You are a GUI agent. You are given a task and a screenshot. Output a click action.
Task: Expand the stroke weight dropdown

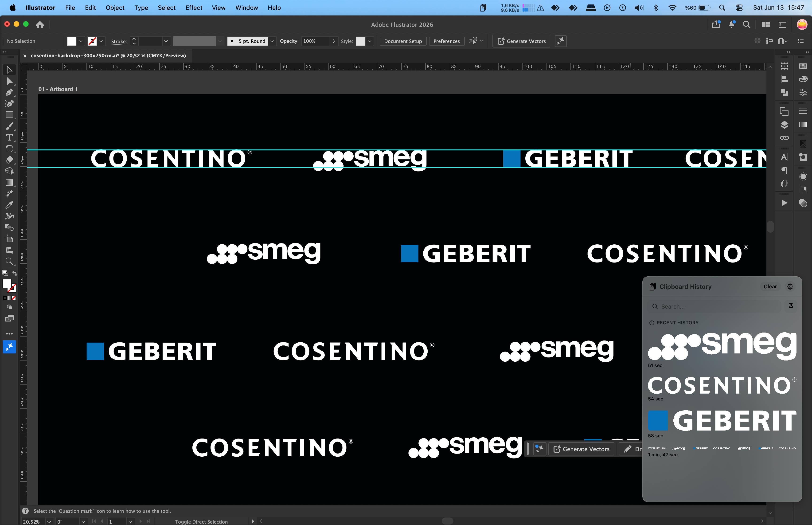166,41
